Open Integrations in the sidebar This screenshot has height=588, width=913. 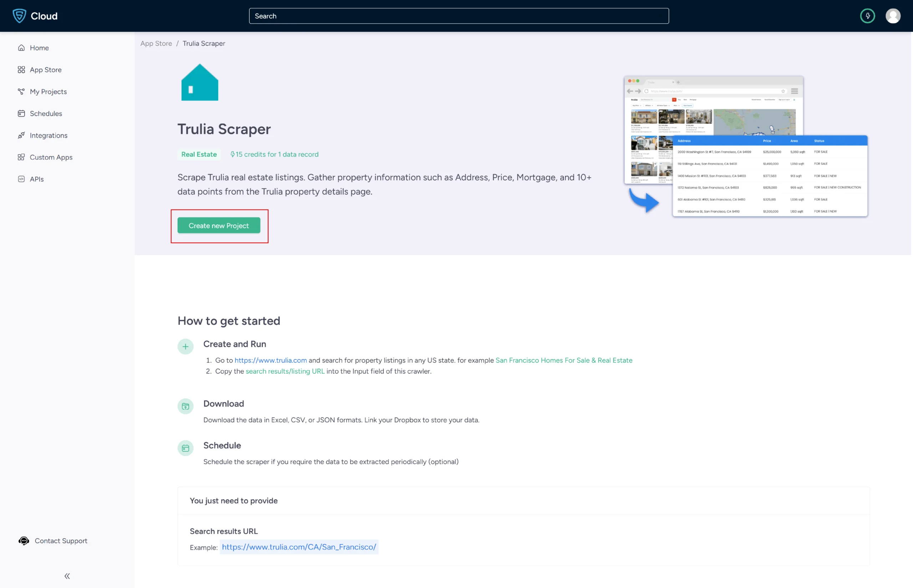click(x=49, y=135)
